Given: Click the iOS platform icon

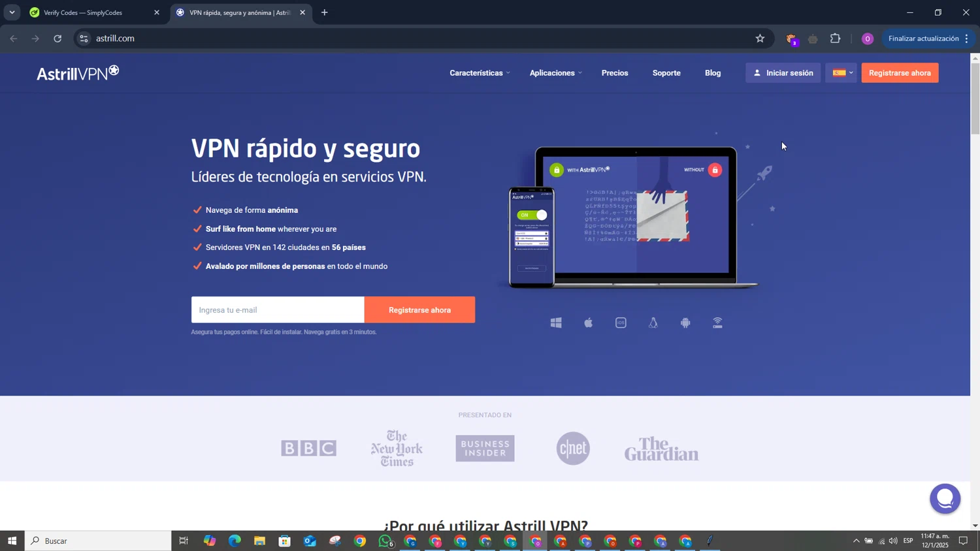Looking at the screenshot, I should click(x=621, y=323).
